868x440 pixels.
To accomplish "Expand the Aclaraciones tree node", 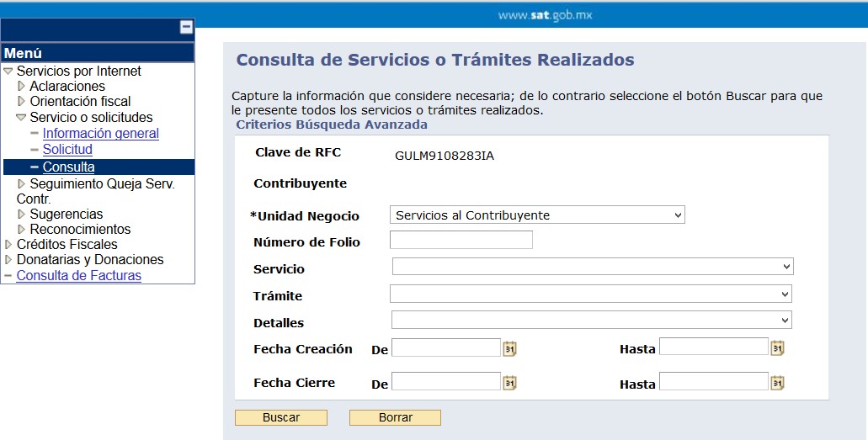I will (22, 86).
